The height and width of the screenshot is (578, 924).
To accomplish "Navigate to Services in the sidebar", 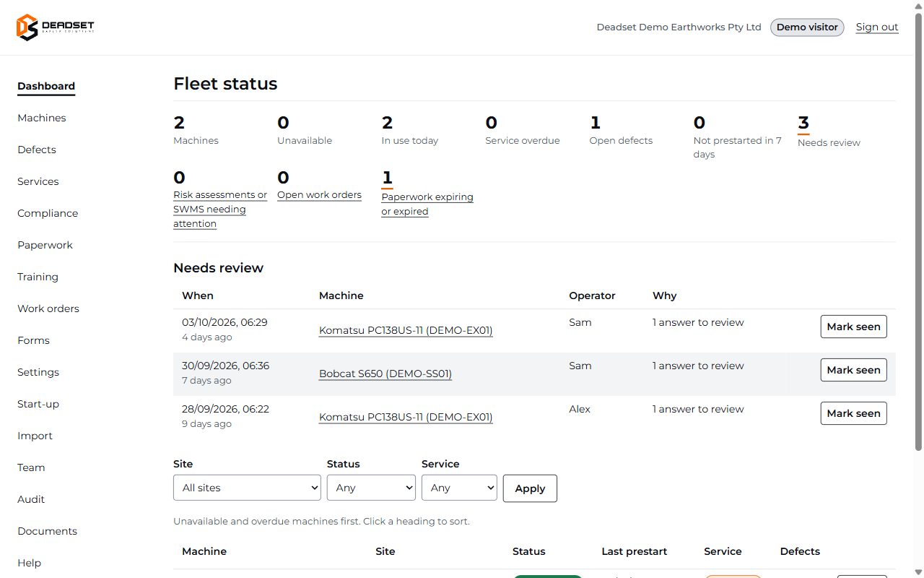I will [x=38, y=181].
